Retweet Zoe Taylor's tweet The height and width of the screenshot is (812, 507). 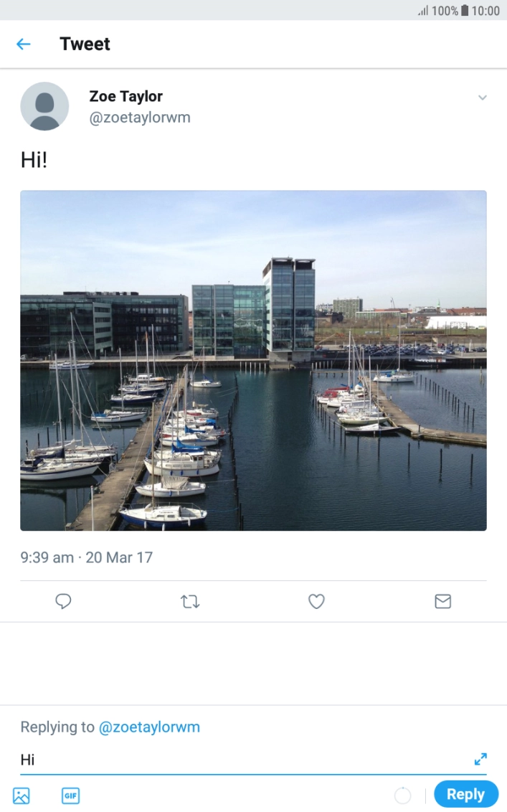pos(189,601)
